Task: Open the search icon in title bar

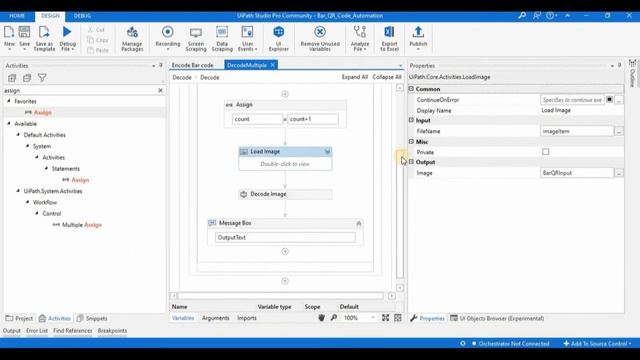Action: [522, 16]
